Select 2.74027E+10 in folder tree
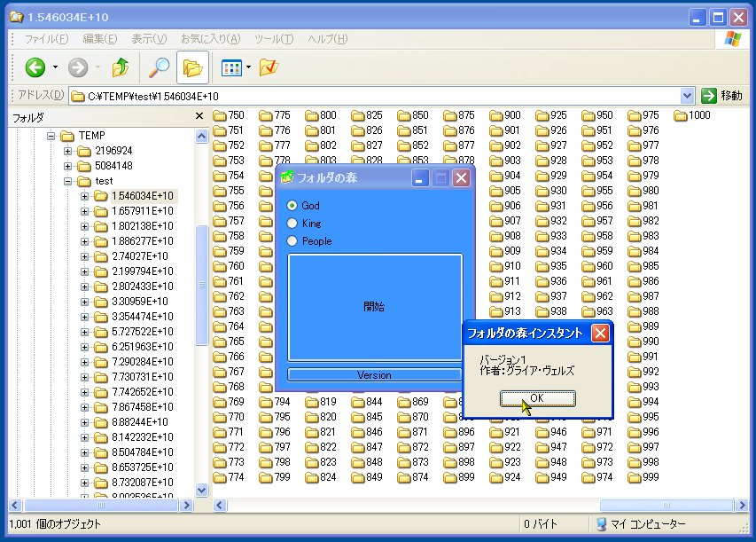The image size is (756, 542). click(140, 256)
